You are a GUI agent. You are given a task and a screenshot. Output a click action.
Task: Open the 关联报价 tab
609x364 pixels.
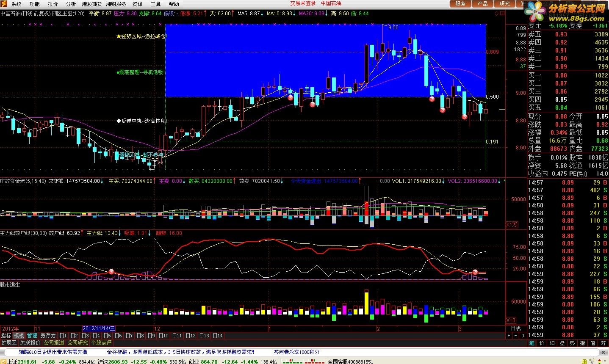(30, 342)
